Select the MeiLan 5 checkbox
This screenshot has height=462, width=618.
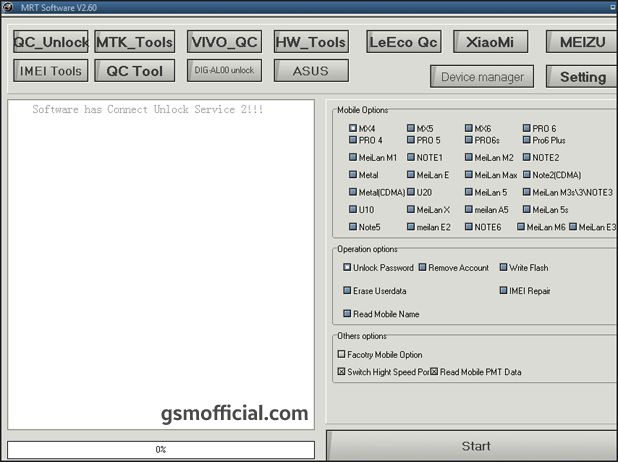tap(469, 192)
